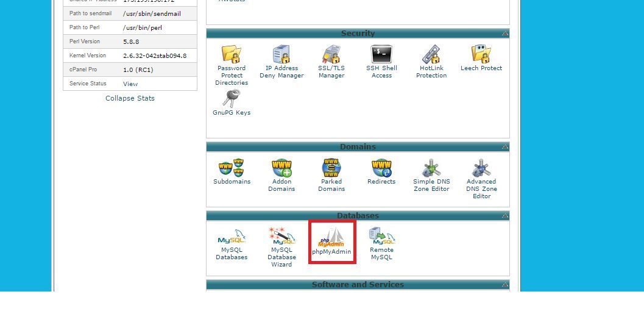Click the Subdomains text label
644x322 pixels.
(232, 181)
